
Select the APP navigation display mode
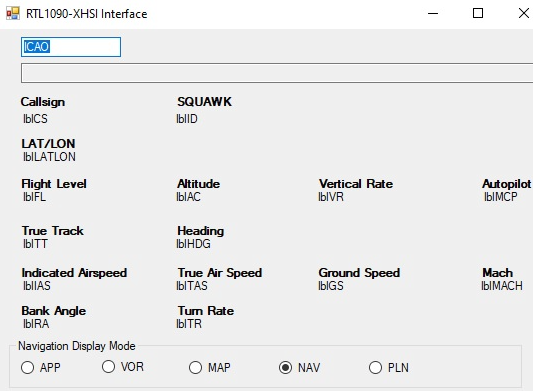click(40, 368)
